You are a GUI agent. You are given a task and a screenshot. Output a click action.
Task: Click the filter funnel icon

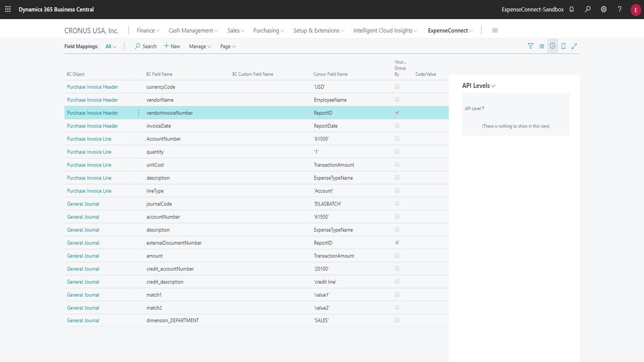[x=530, y=46]
